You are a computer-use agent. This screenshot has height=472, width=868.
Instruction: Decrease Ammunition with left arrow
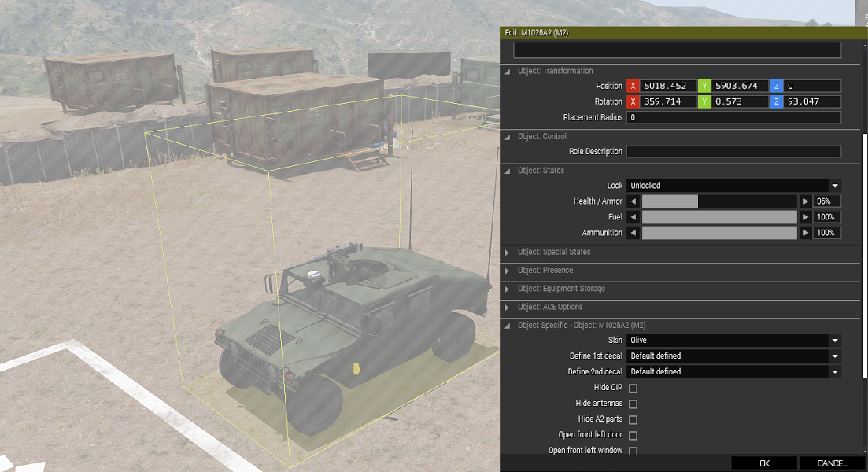(x=633, y=233)
